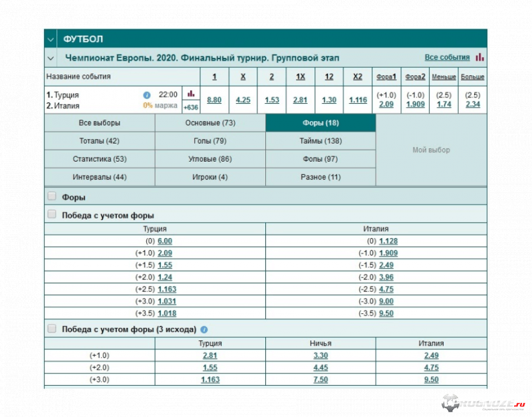Open the Угловые (86) tab
This screenshot has width=532, height=417.
click(209, 159)
